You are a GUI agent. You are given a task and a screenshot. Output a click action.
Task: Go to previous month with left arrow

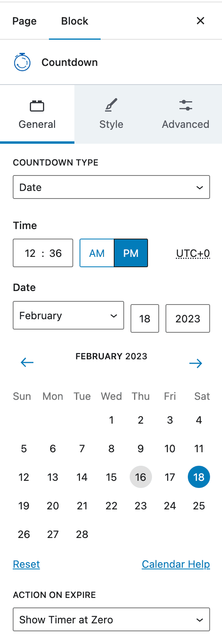pos(27,362)
